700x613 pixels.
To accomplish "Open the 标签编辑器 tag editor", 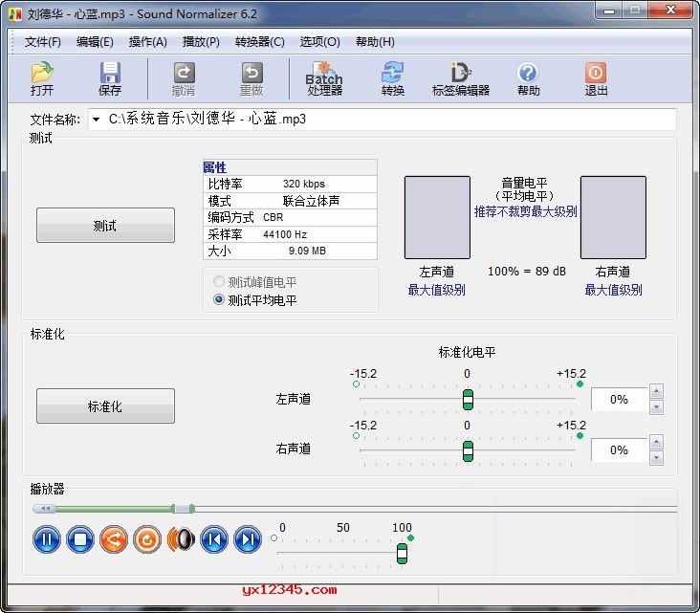I will (x=460, y=78).
